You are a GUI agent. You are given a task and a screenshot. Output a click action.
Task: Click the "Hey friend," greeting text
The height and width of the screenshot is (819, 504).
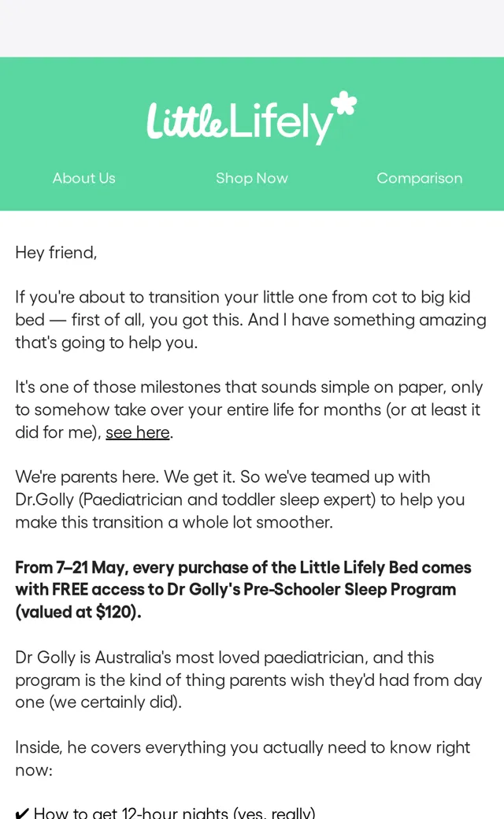pyautogui.click(x=56, y=253)
